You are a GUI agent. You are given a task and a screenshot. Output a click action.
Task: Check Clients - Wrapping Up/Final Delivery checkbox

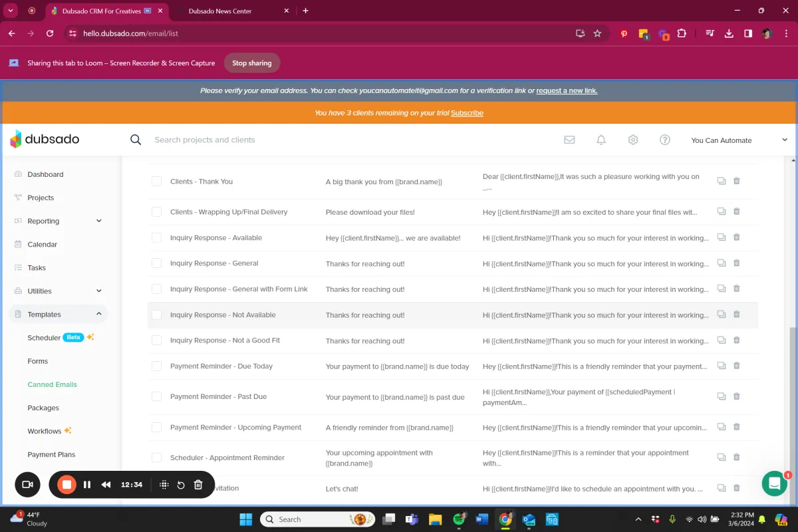tap(156, 211)
